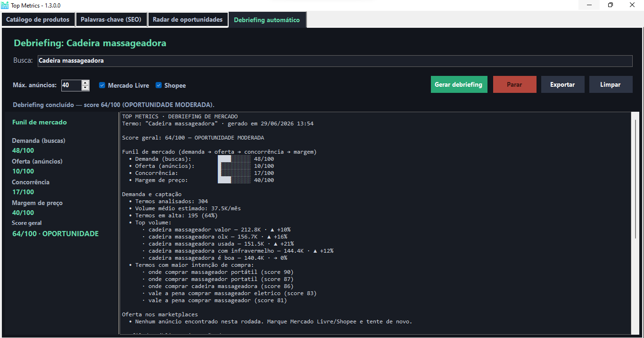This screenshot has width=644, height=338.
Task: Toggle the Shopee checkbox
Action: point(159,85)
